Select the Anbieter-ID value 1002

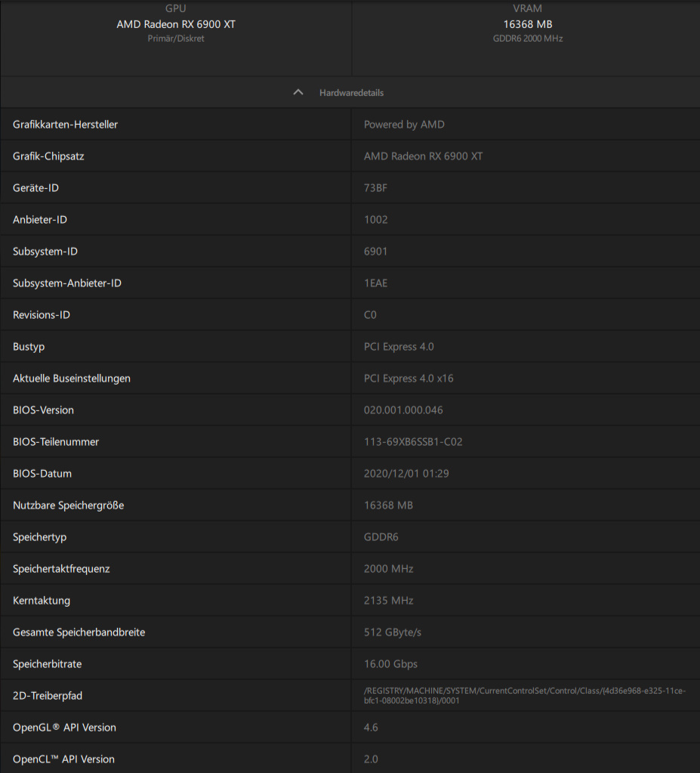coord(376,219)
